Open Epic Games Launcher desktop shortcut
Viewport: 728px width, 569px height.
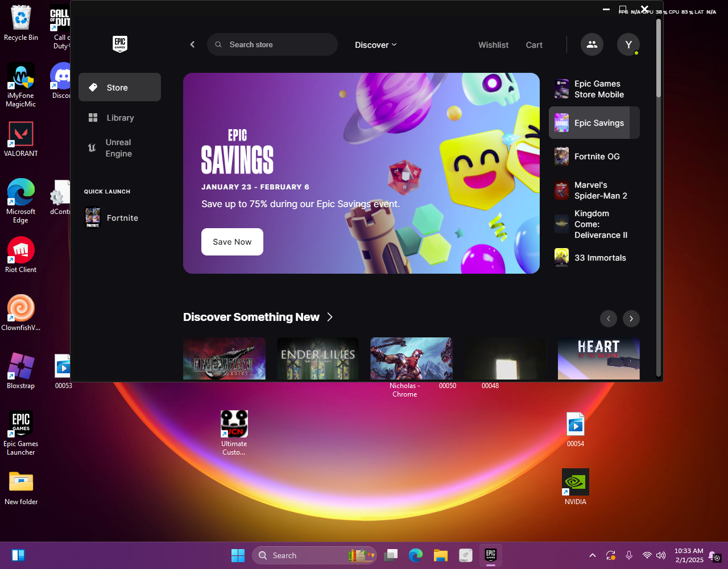[21, 434]
